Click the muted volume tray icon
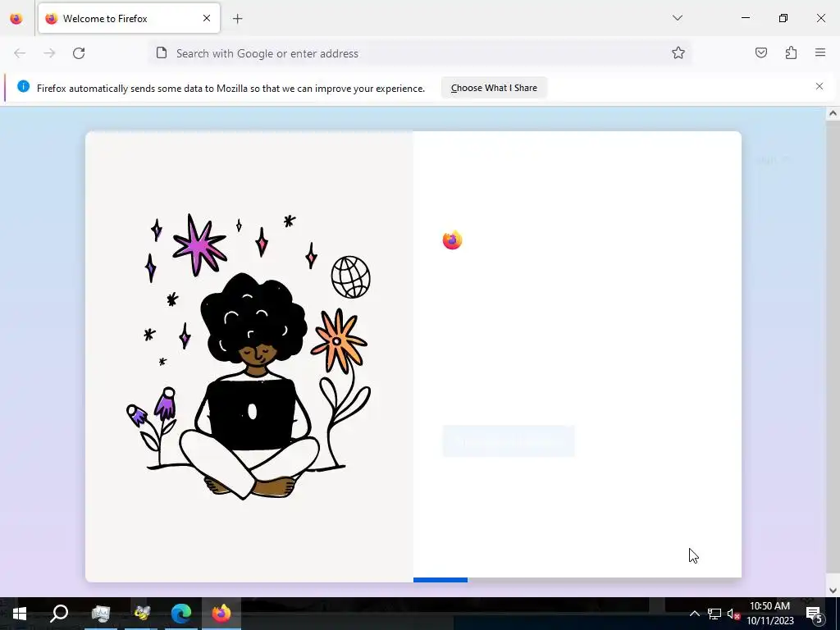Screen dimensions: 840x630 (x=733, y=614)
